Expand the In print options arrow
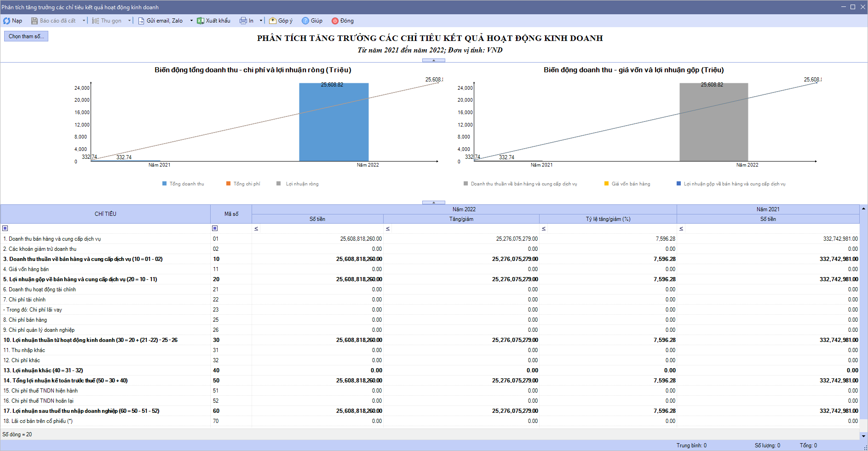Screen dimensions: 868x451 tap(261, 21)
